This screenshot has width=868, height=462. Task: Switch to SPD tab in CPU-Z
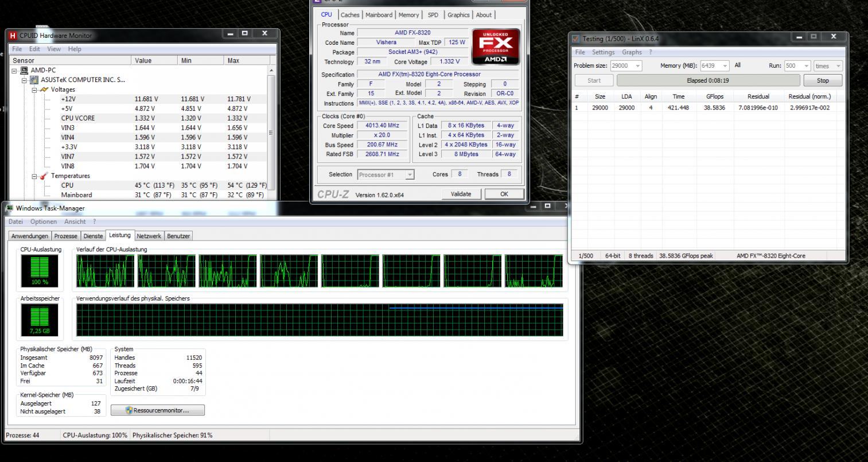(433, 15)
